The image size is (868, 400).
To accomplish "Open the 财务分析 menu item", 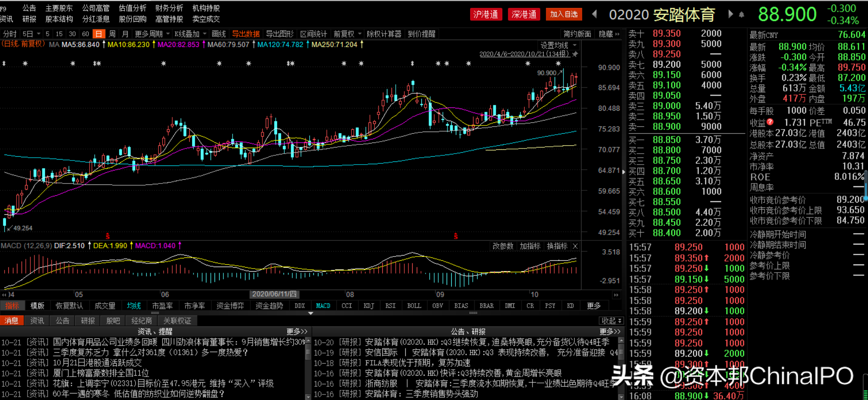I will [169, 8].
